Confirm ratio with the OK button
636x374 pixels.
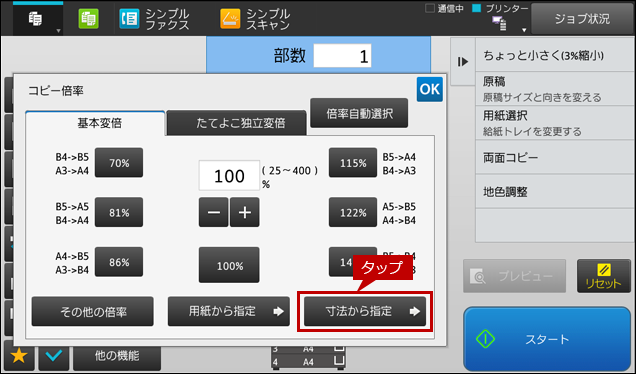(x=430, y=89)
